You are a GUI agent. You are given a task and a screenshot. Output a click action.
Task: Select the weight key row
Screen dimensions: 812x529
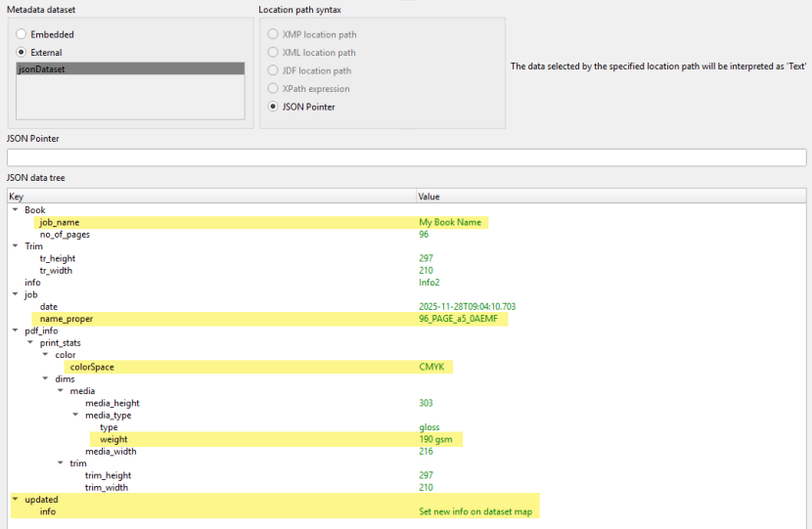pyautogui.click(x=113, y=440)
